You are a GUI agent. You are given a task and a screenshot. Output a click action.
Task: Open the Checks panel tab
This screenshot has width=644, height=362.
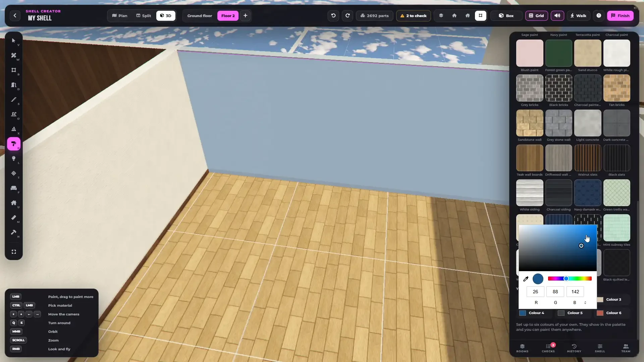(548, 348)
